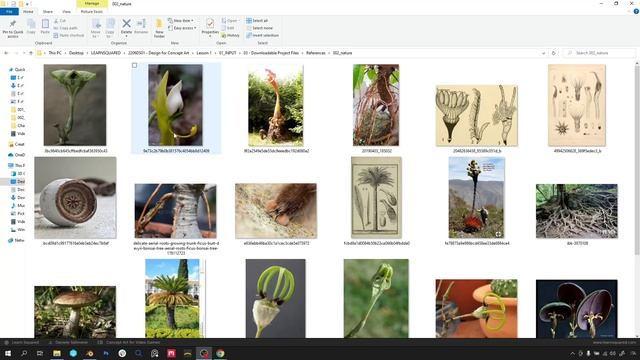Select the mushroom photo thumbnail
Image resolution: width=640 pixels, height=360 pixels.
(75, 312)
